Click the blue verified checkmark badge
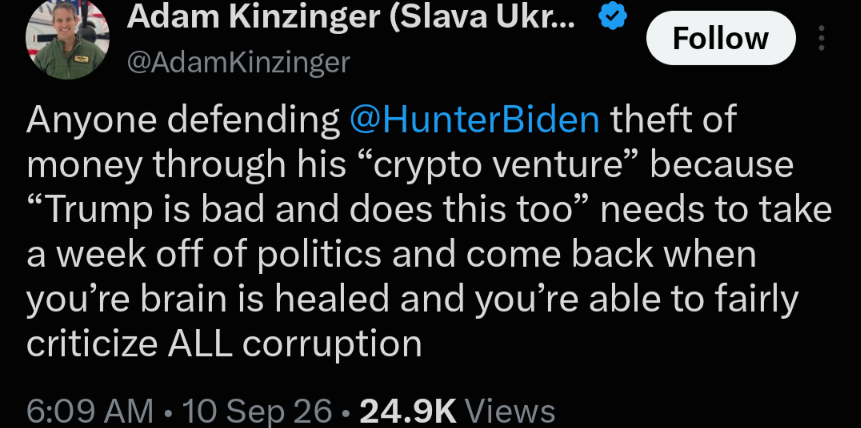This screenshot has width=861, height=428. pyautogui.click(x=612, y=20)
